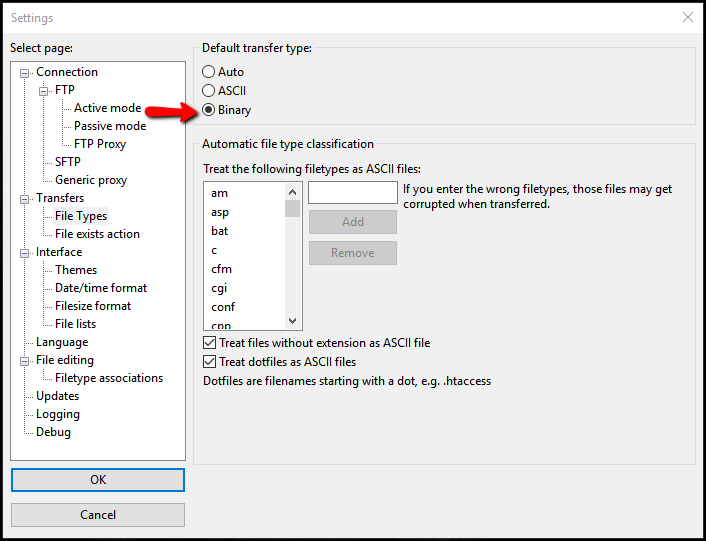Collapse the Interface tree section
706x541 pixels.
(25, 253)
